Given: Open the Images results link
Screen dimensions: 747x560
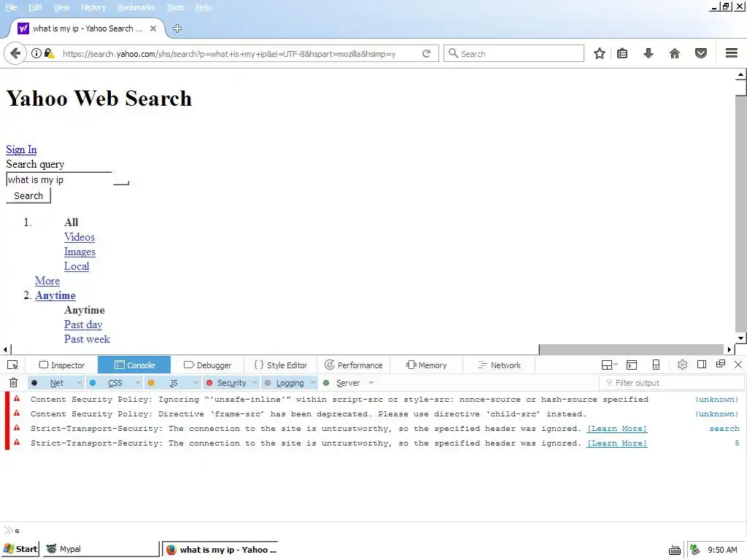Looking at the screenshot, I should (x=80, y=252).
